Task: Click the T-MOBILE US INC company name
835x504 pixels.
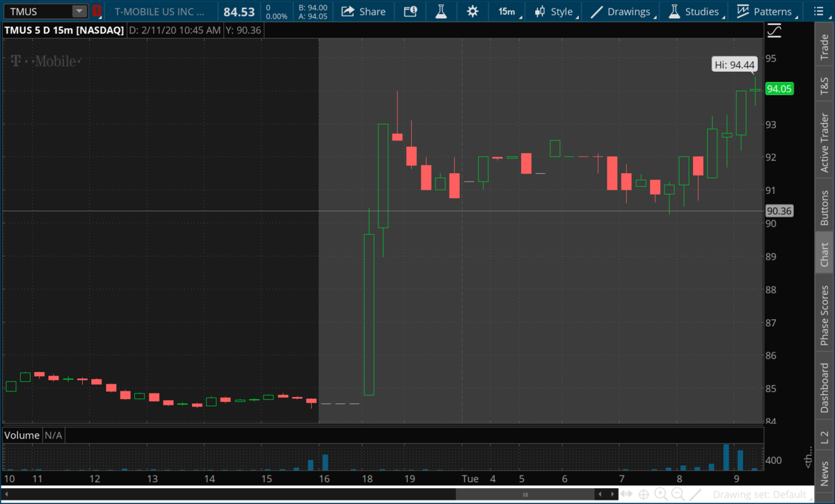Action: coord(160,11)
